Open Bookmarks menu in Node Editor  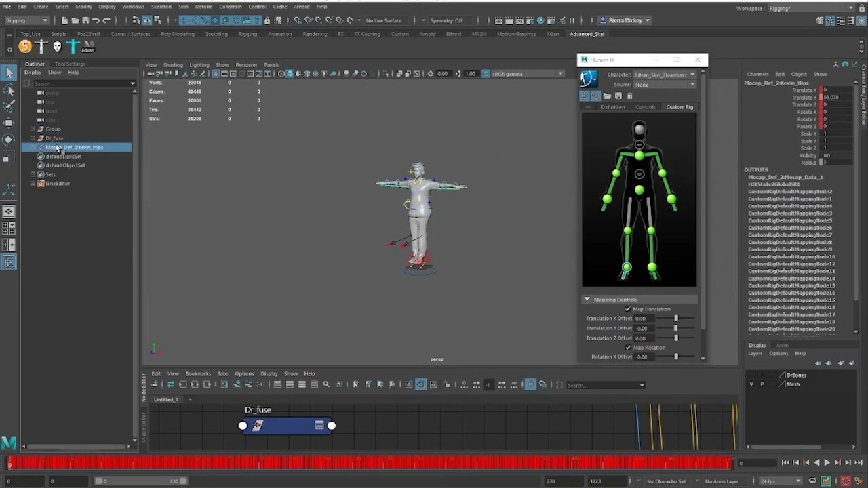[x=198, y=373]
